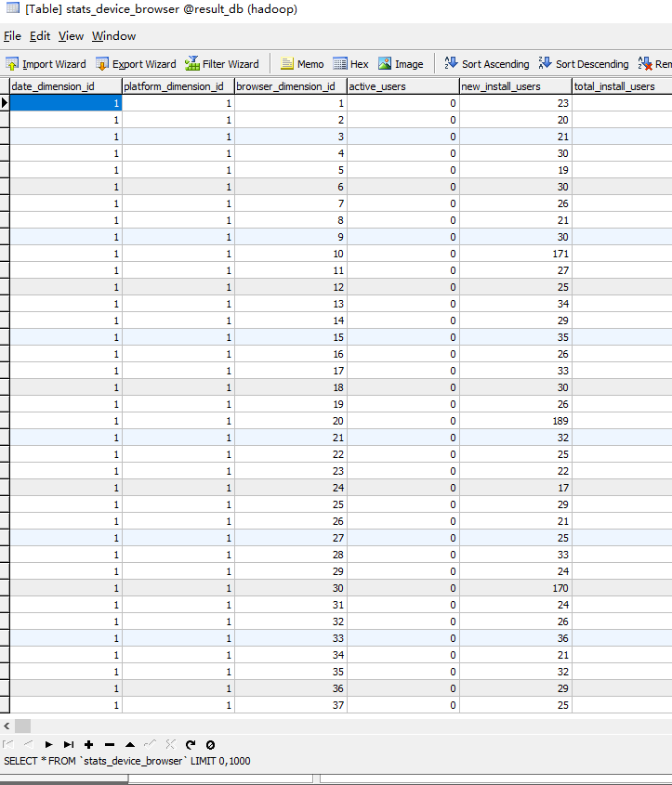
Task: Select the new_install_users cell with value 19
Action: tap(515, 170)
